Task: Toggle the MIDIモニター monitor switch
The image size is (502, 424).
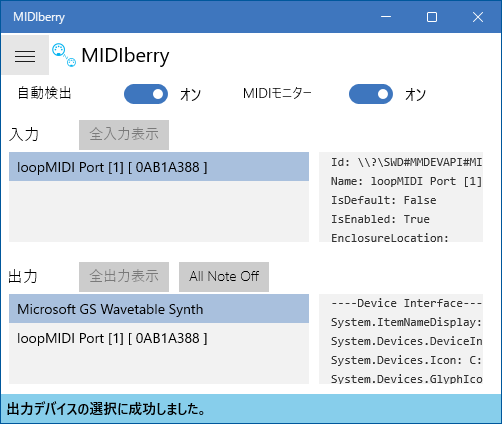Action: click(371, 94)
